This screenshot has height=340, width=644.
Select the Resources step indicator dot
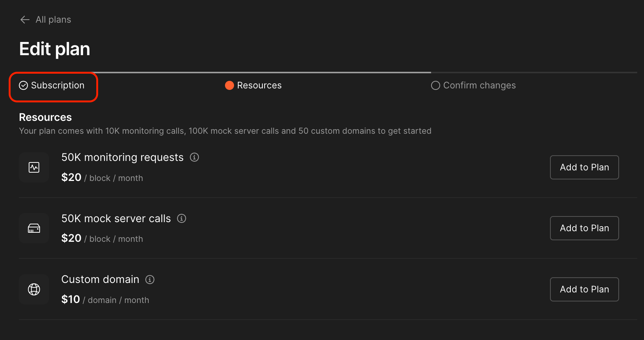229,85
